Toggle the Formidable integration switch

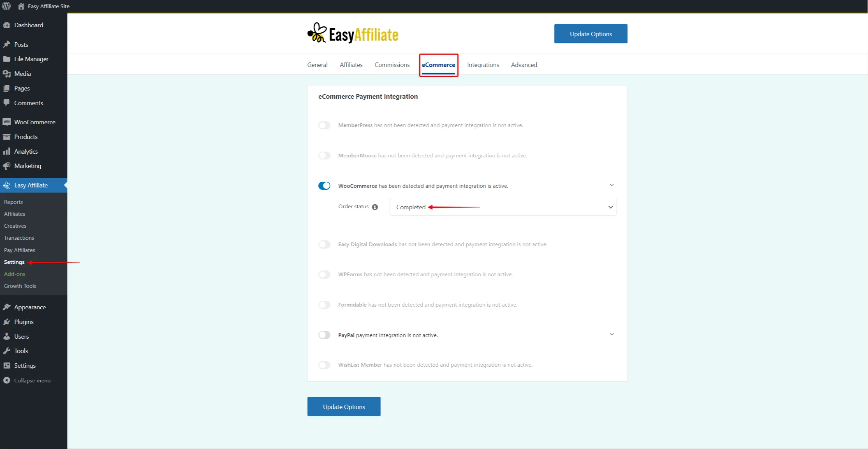[x=324, y=305]
